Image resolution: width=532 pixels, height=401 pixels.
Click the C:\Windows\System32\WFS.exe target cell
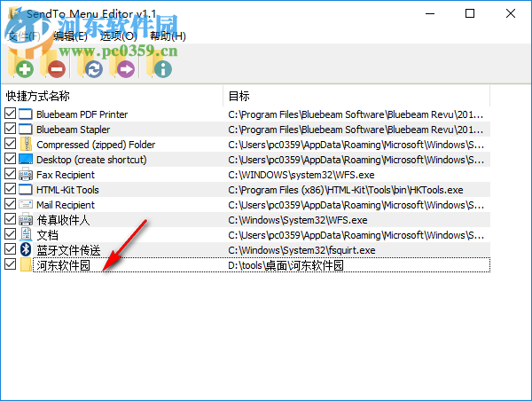pos(298,220)
